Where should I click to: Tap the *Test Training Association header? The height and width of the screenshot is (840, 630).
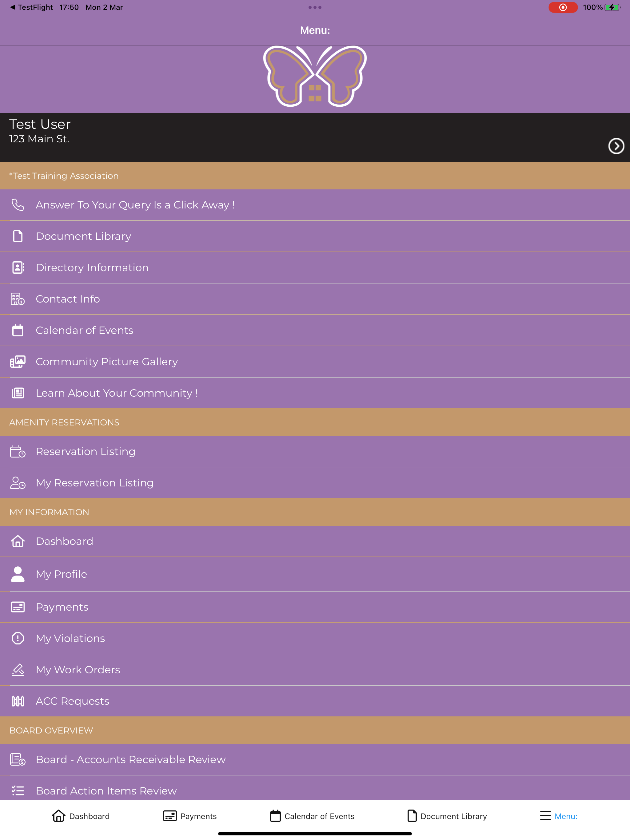[x=315, y=176]
